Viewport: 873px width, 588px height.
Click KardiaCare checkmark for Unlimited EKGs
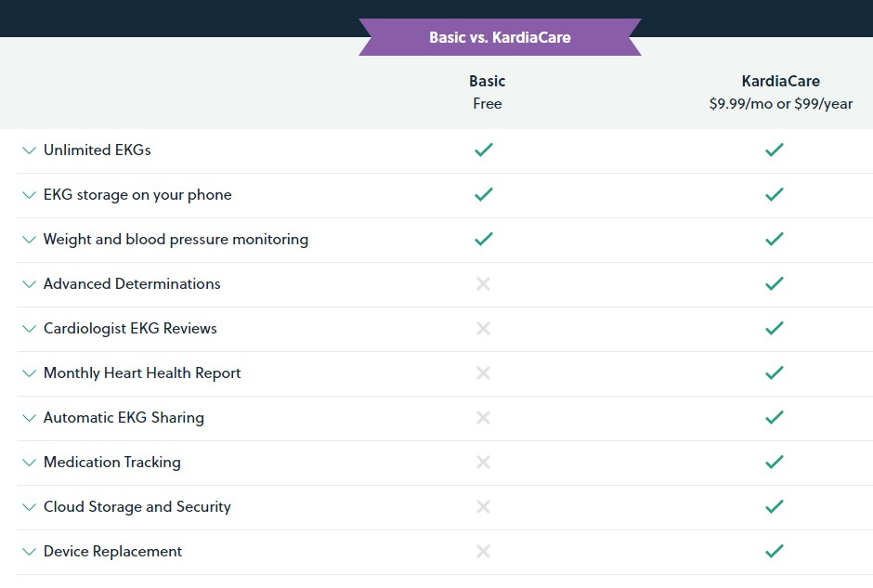pyautogui.click(x=775, y=150)
